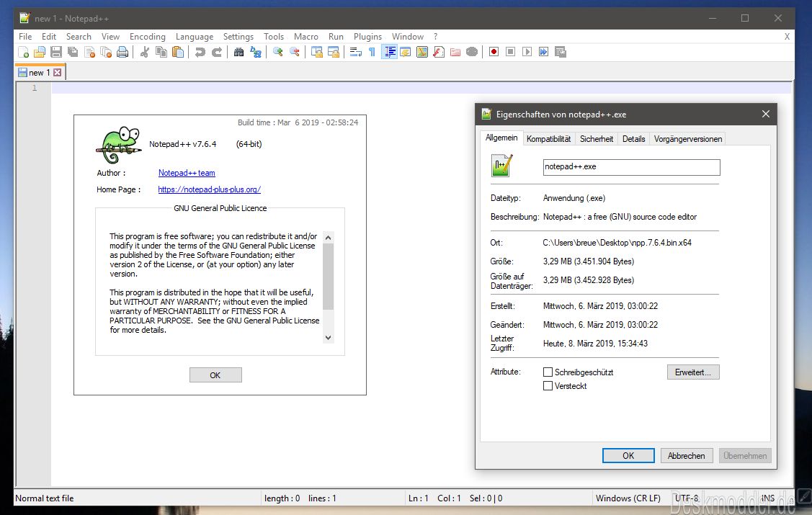Select the Allgemein tab
The width and height of the screenshot is (812, 515).
coord(501,138)
